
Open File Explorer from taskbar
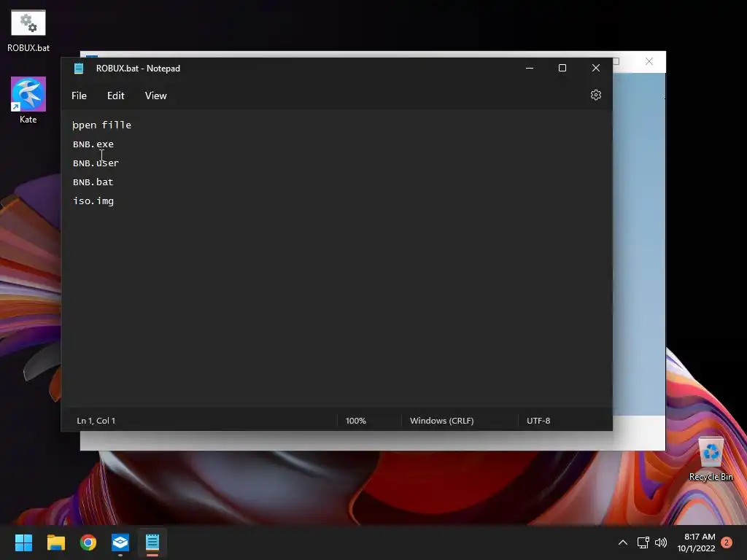(x=55, y=542)
